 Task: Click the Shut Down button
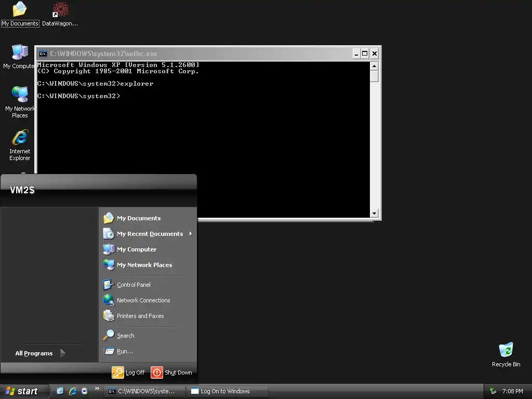[x=171, y=373]
